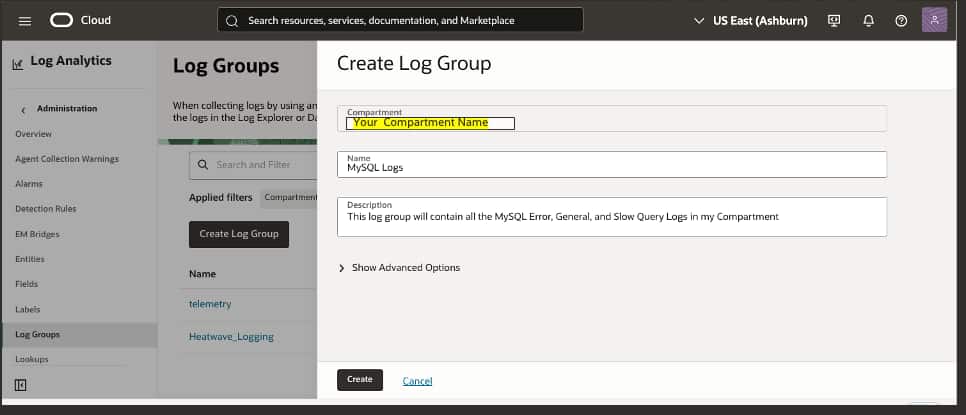The image size is (966, 415).
Task: Open the hamburger navigation menu
Action: pyautogui.click(x=25, y=20)
